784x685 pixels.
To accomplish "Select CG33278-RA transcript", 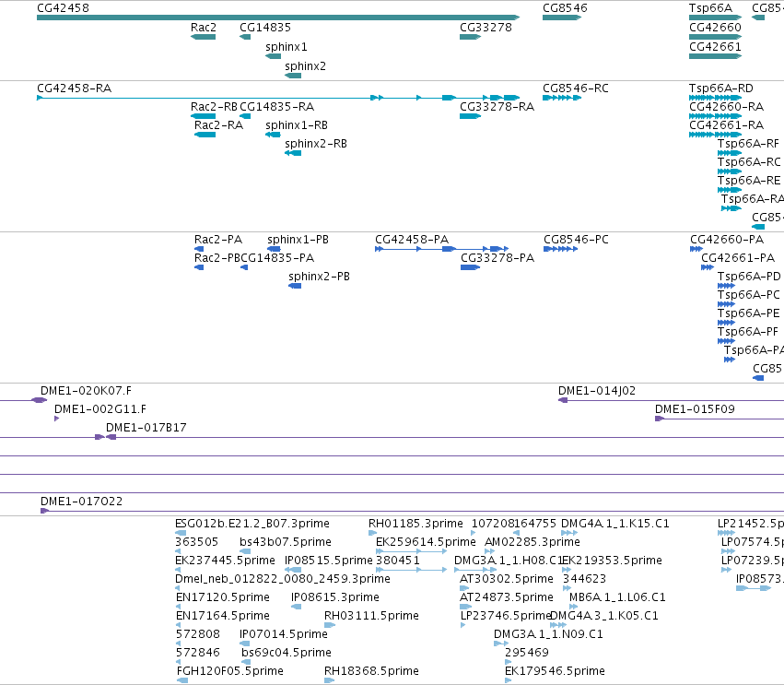I will (470, 116).
